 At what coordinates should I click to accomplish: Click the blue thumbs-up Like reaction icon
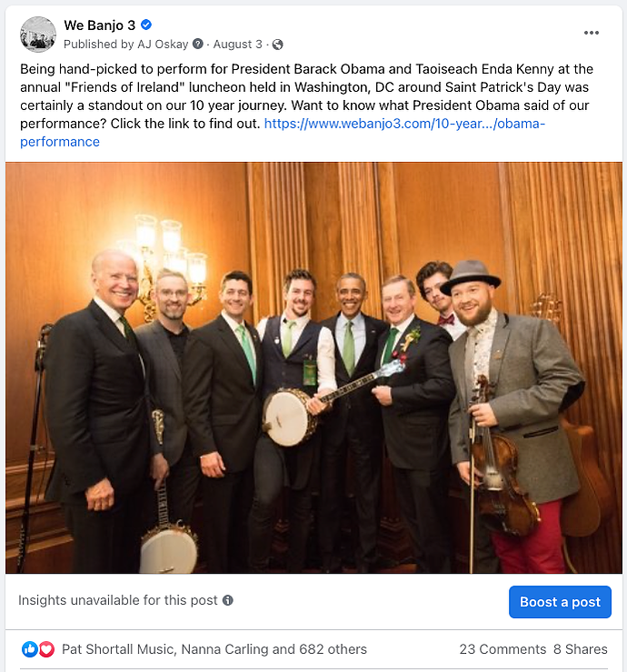[30, 649]
